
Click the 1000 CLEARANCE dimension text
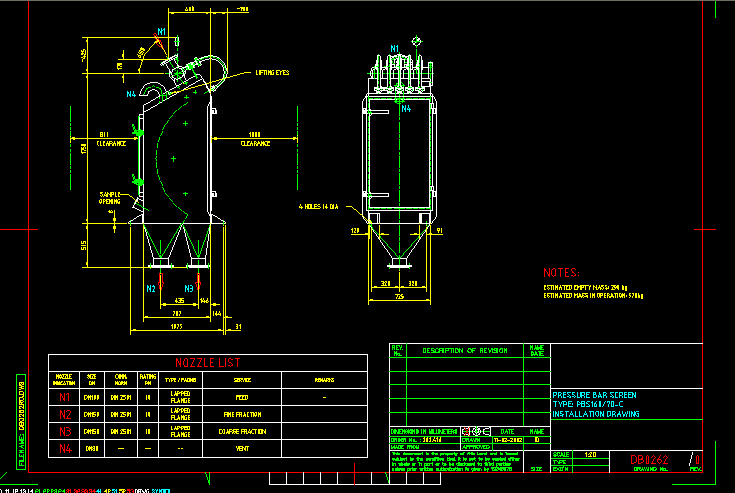[254, 138]
